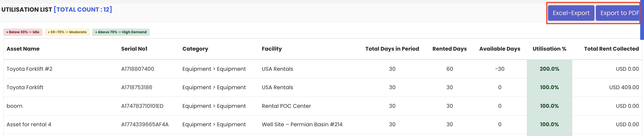
Task: Click the Excel-Export button
Action: pyautogui.click(x=571, y=13)
